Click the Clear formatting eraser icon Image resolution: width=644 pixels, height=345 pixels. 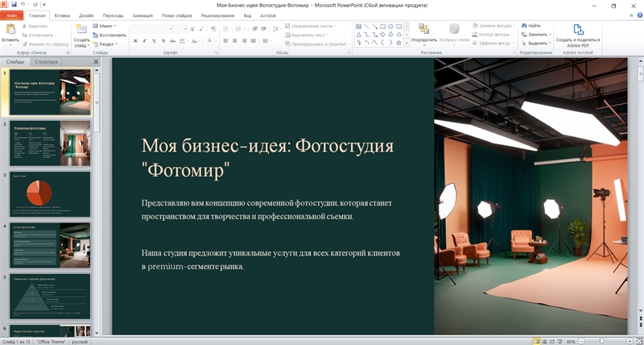click(213, 29)
